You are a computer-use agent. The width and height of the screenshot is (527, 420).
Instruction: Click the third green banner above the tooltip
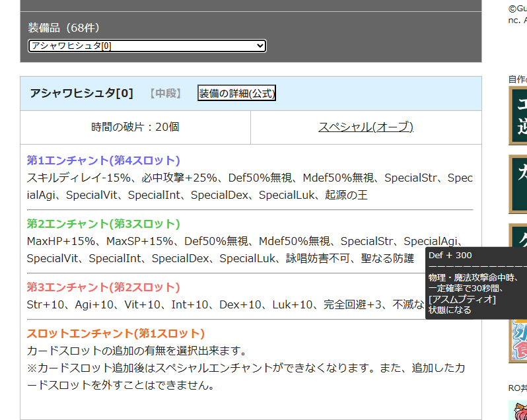518,235
